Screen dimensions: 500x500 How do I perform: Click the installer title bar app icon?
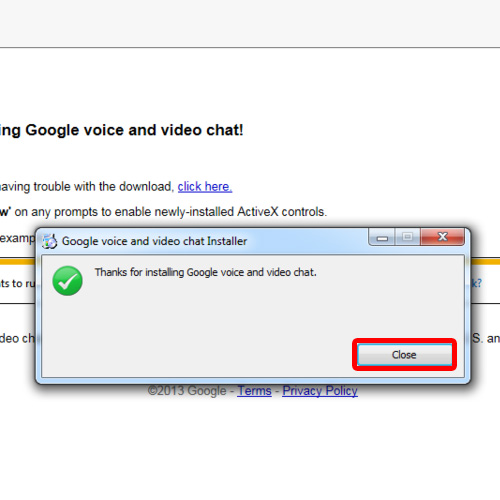50,241
